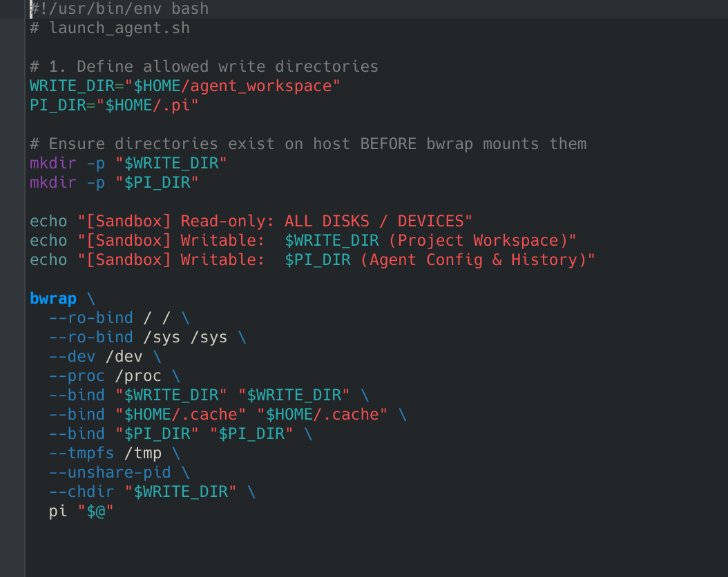Click the --bind "$WRITE_DIR" "$WRITE_DIR" line
Viewport: 728px width, 577px height.
coord(209,395)
